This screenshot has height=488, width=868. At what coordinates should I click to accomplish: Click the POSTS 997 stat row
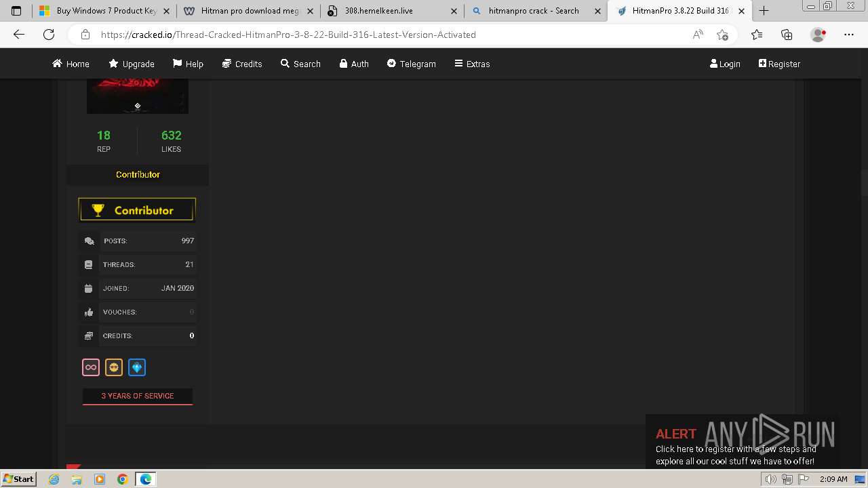(x=138, y=241)
